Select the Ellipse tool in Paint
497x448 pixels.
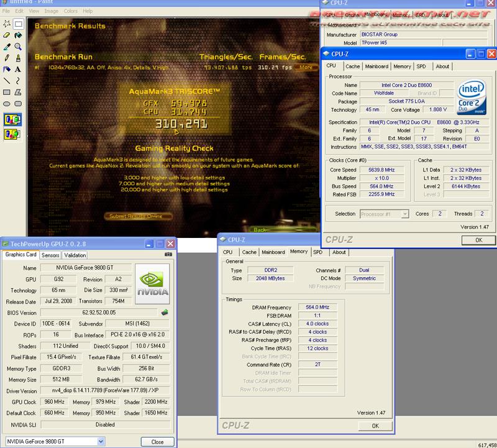pos(7,104)
